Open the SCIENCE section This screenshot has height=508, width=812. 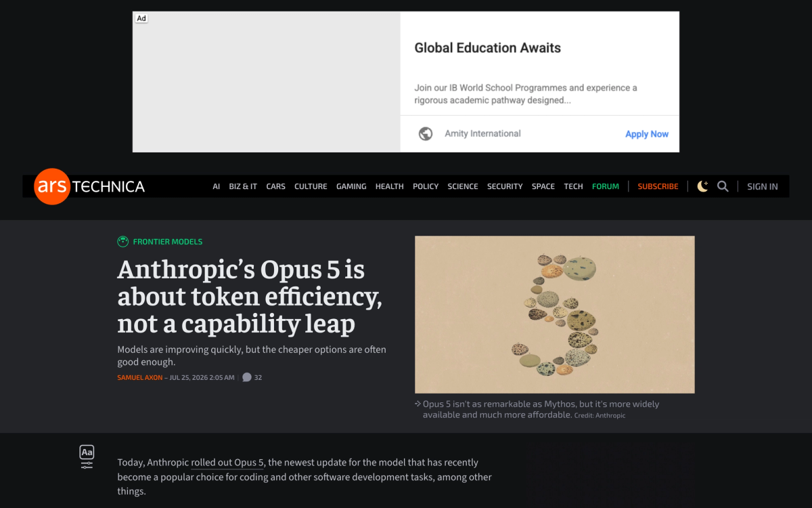click(463, 186)
